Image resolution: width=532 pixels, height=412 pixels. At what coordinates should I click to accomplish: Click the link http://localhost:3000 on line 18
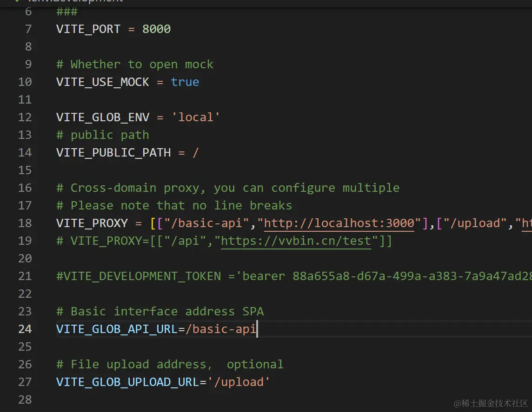pyautogui.click(x=339, y=223)
